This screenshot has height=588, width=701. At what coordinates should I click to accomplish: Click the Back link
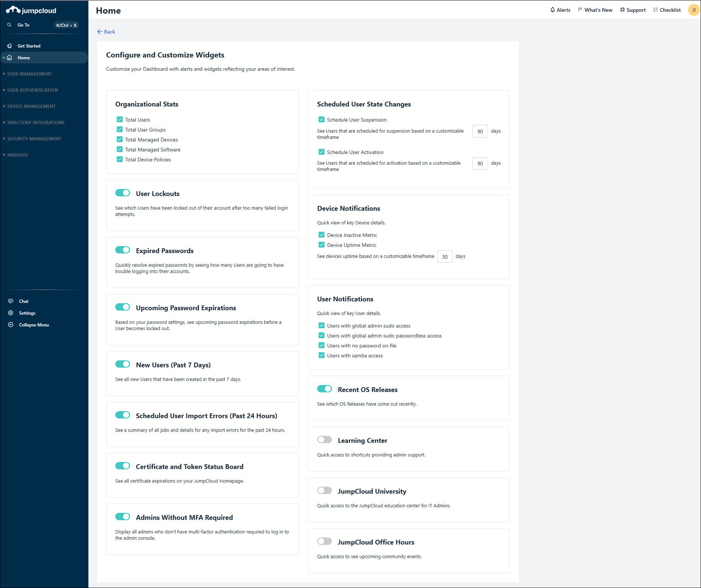pyautogui.click(x=106, y=32)
